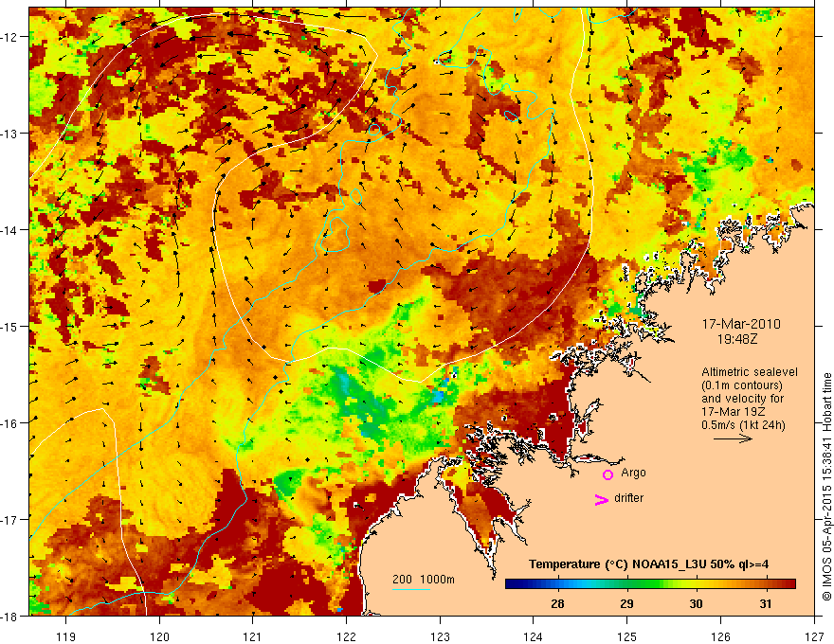
Task: Click the '-17' latitude axis label
Action: click(9, 519)
